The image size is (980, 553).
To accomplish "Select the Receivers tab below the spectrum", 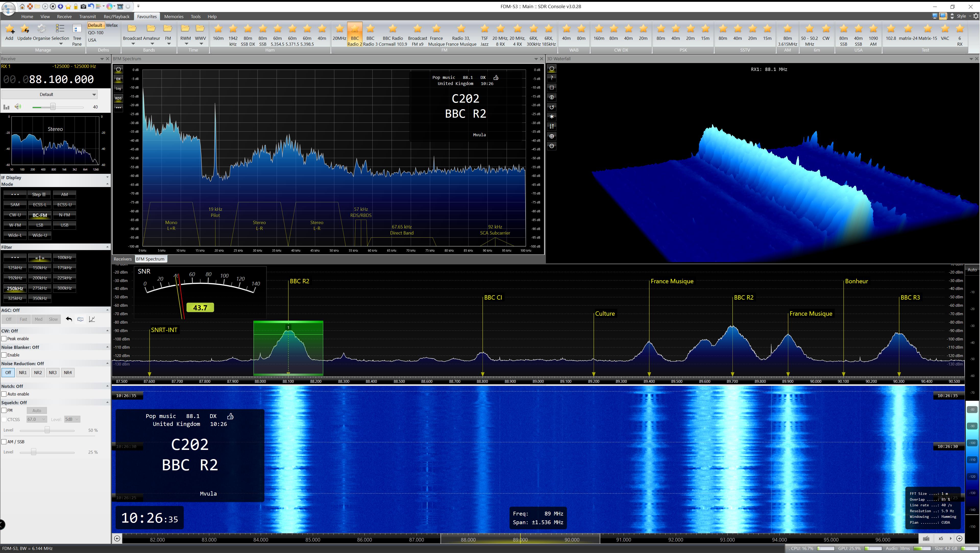I will point(122,259).
